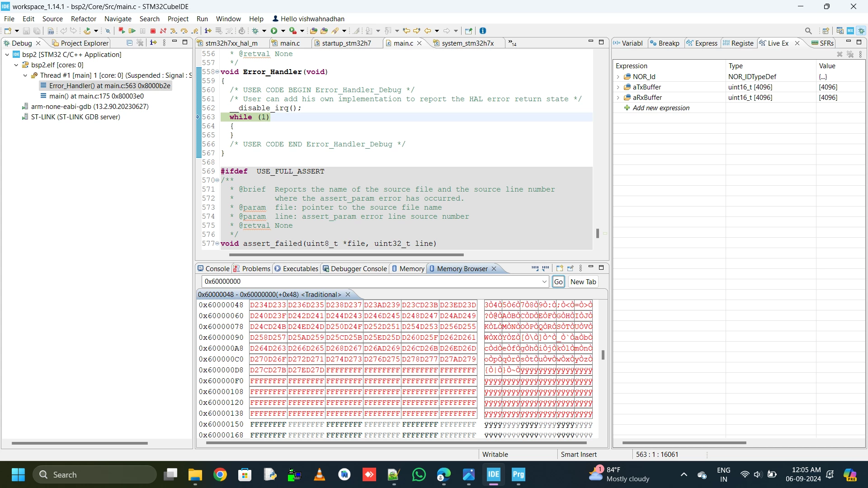Image resolution: width=868 pixels, height=488 pixels.
Task: Click the memory view vertical scrollbar thumb
Action: coord(603,355)
